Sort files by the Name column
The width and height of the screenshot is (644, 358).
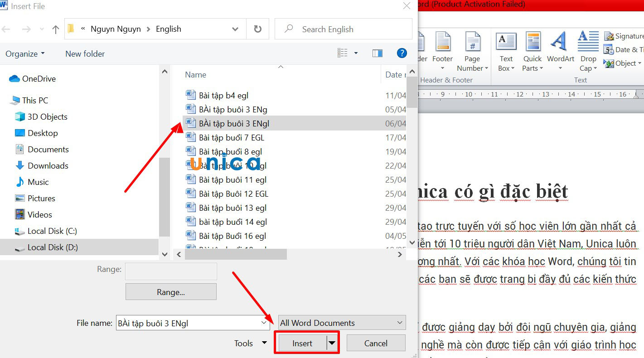point(195,75)
